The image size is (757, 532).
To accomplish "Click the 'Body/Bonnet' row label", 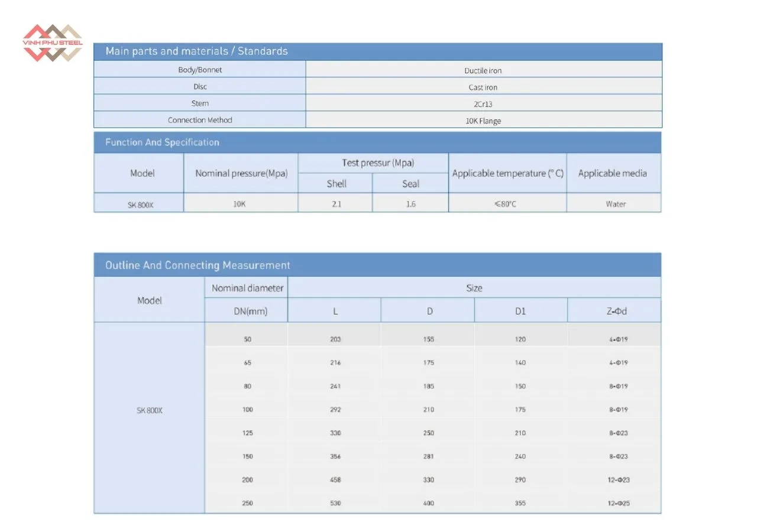I will (200, 70).
